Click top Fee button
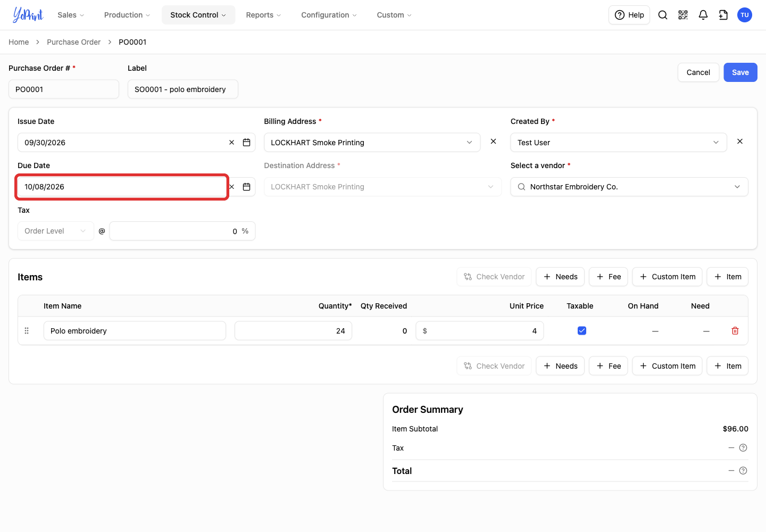Image resolution: width=766 pixels, height=532 pixels. click(609, 277)
